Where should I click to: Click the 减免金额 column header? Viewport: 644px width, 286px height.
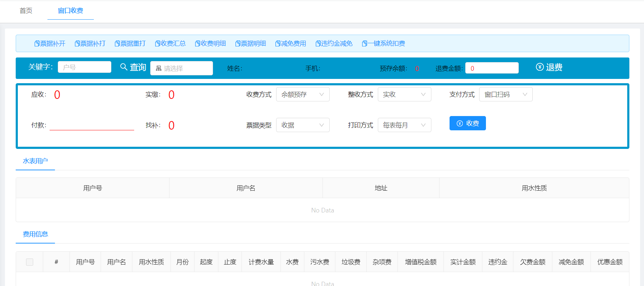coord(571,262)
